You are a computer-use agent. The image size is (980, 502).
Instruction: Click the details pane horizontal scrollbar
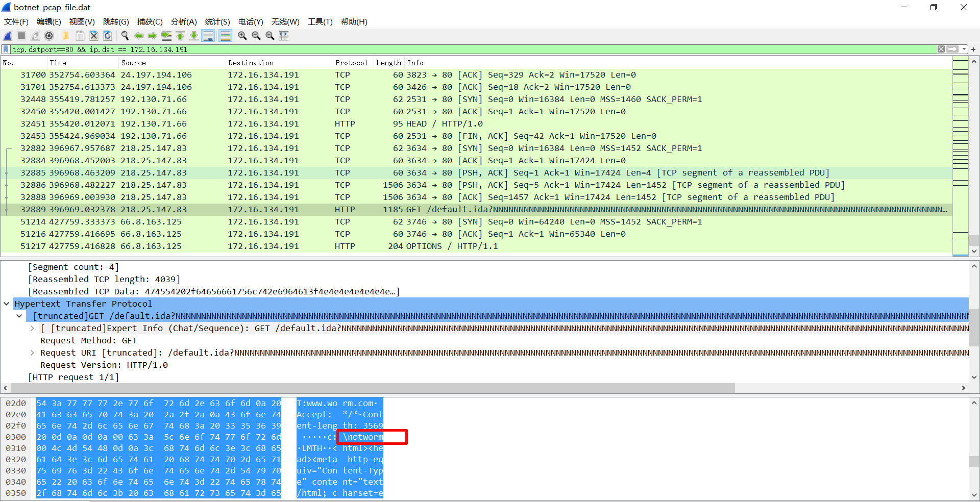(x=367, y=388)
